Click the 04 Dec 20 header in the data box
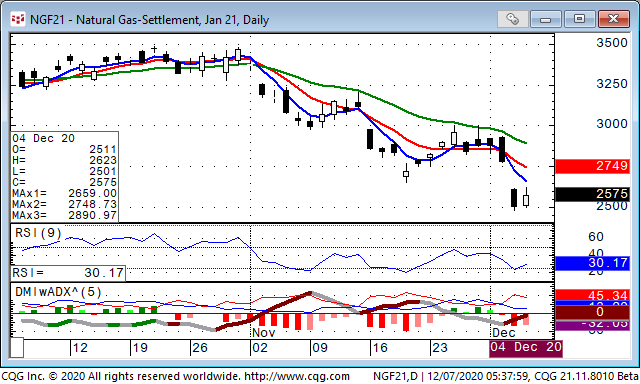The width and height of the screenshot is (640, 384). point(43,138)
